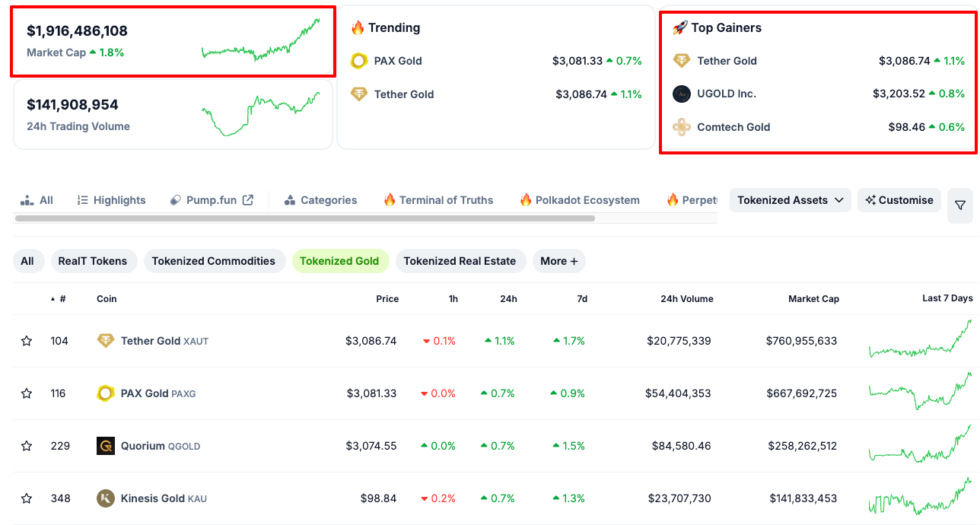Viewport: 980px width, 525px height.
Task: Click the Kinesis Gold logo icon
Action: 106,498
